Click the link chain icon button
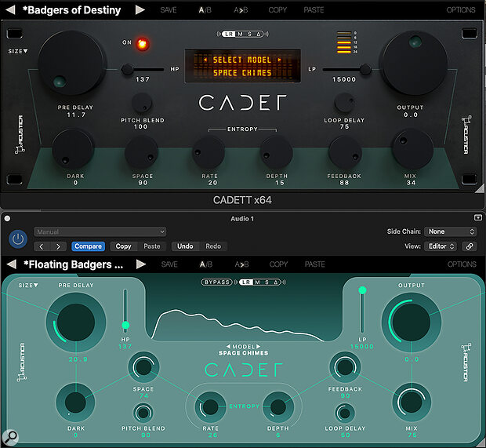The width and height of the screenshot is (486, 448). pos(470,246)
